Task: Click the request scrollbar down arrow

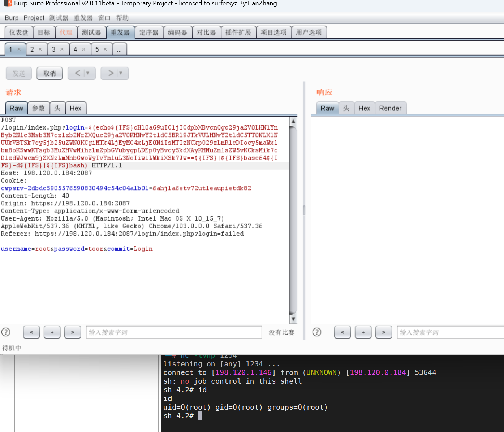Action: pos(293,319)
